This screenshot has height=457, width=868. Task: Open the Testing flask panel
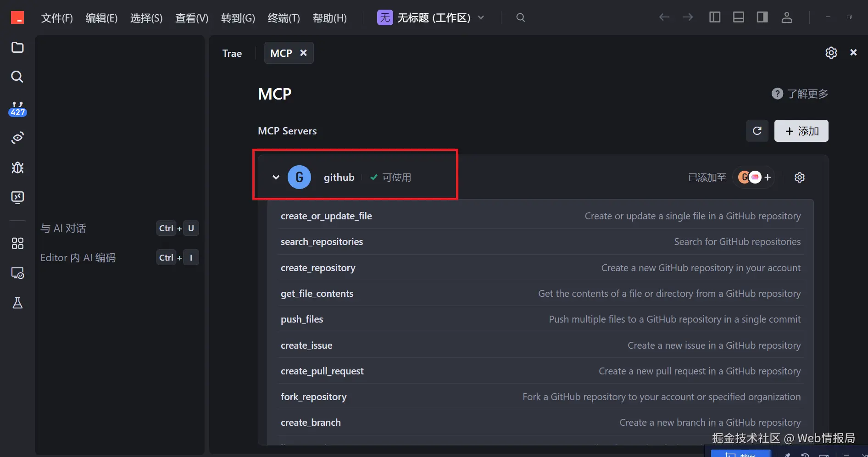point(17,303)
